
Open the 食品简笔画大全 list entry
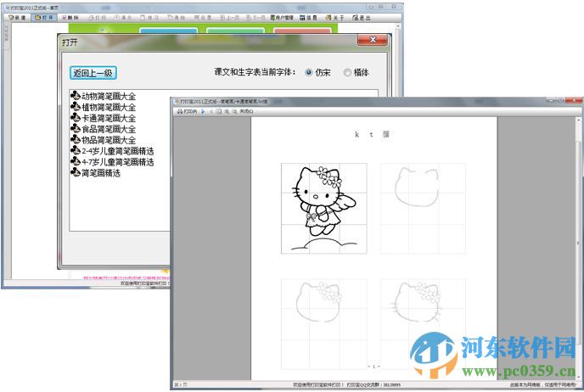(x=104, y=129)
